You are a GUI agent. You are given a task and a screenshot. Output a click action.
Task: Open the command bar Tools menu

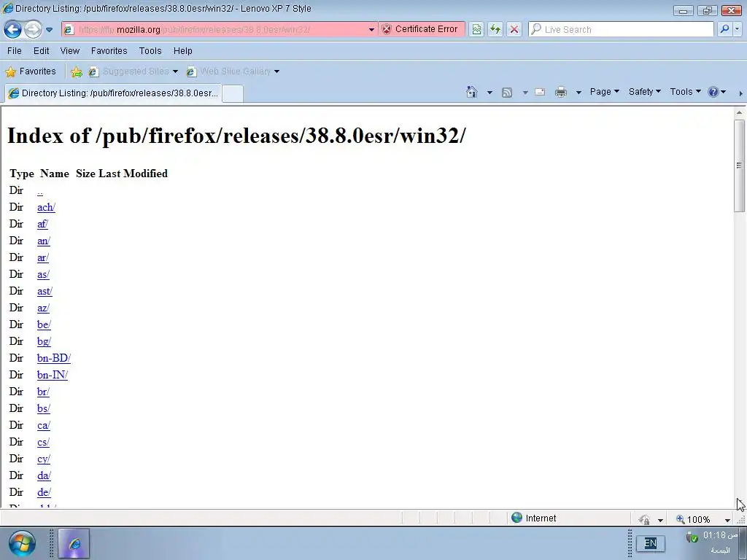[x=685, y=91]
